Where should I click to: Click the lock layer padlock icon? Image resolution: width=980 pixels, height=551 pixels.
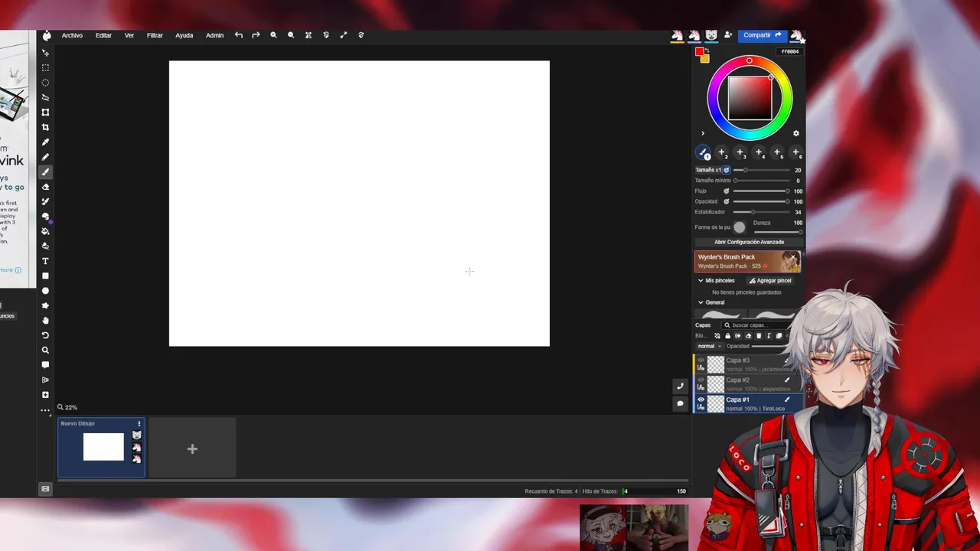click(x=727, y=336)
